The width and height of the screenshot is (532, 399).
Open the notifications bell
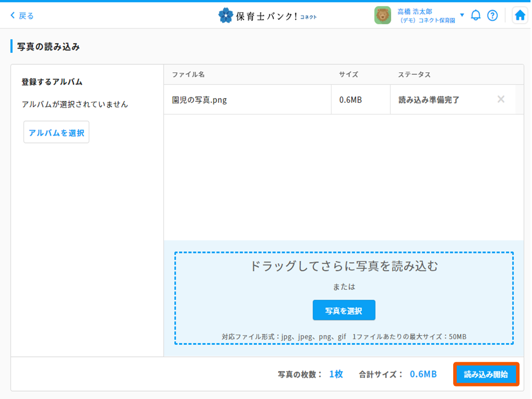pos(476,15)
